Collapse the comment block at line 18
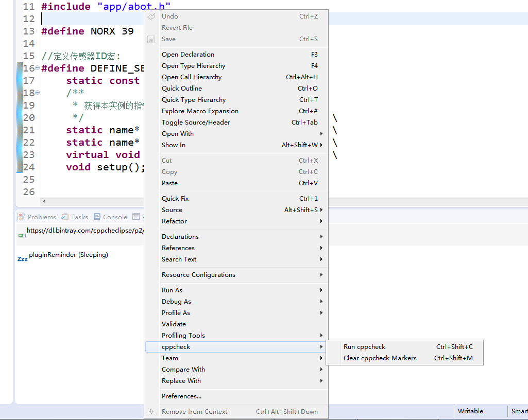Image resolution: width=528 pixels, height=420 pixels. (38, 93)
